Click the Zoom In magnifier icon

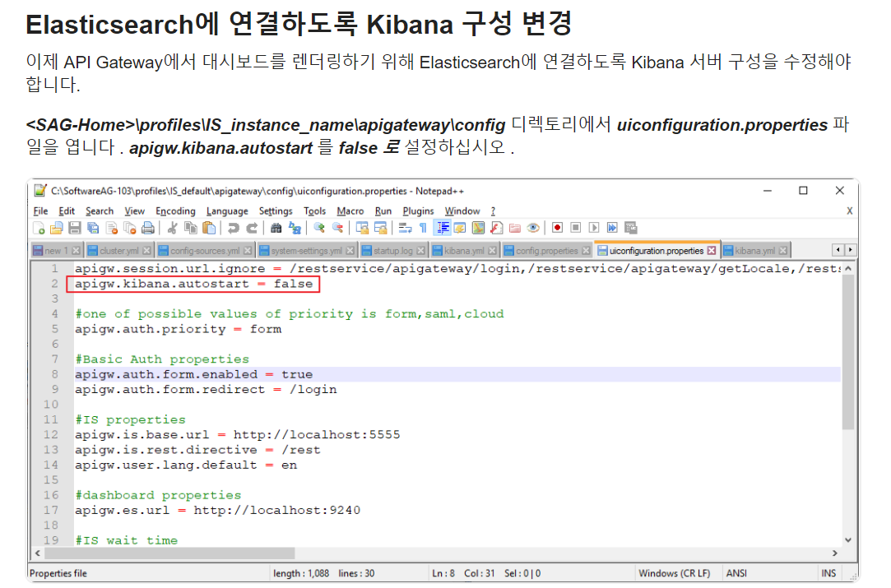tap(318, 228)
